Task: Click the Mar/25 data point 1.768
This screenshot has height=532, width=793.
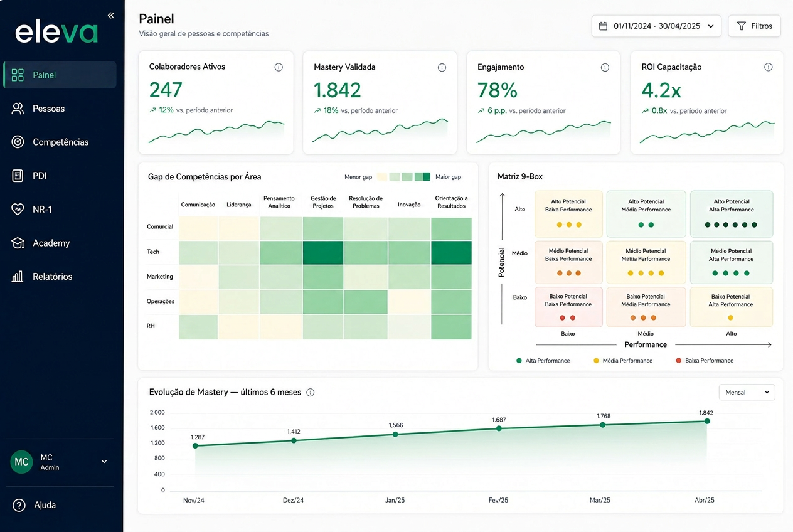Action: (603, 425)
